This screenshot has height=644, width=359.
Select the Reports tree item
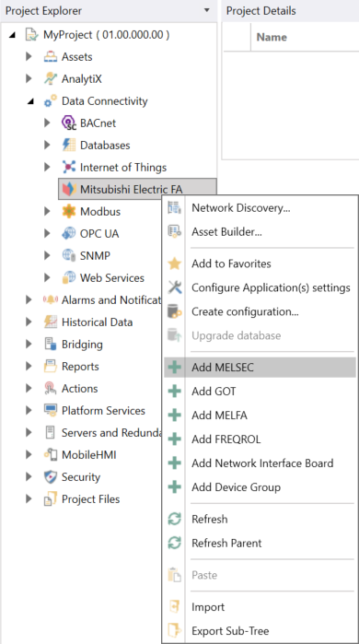pos(80,367)
